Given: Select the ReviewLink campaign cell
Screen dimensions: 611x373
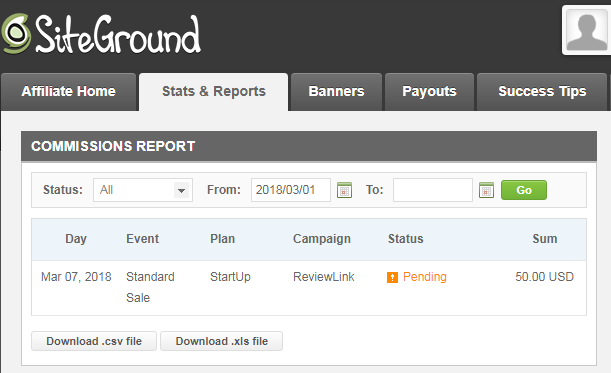Looking at the screenshot, I should pyautogui.click(x=324, y=277).
